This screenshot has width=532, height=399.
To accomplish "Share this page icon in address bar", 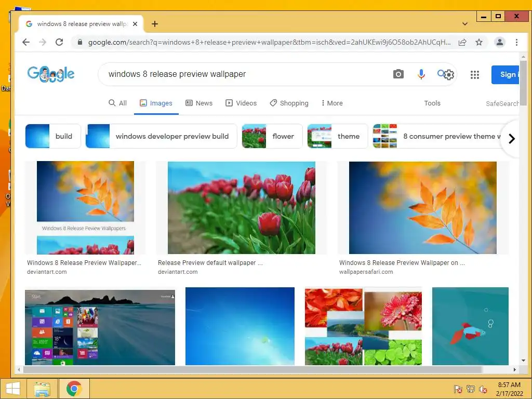I will click(462, 42).
